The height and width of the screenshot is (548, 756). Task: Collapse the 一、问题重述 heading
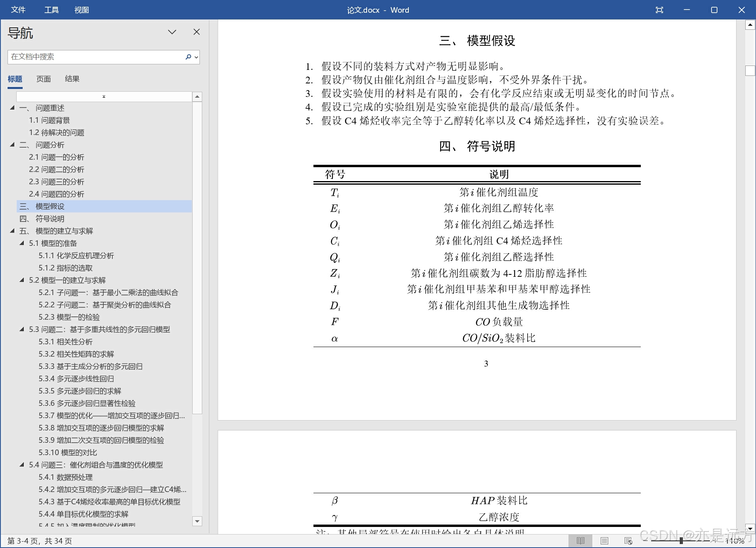12,108
